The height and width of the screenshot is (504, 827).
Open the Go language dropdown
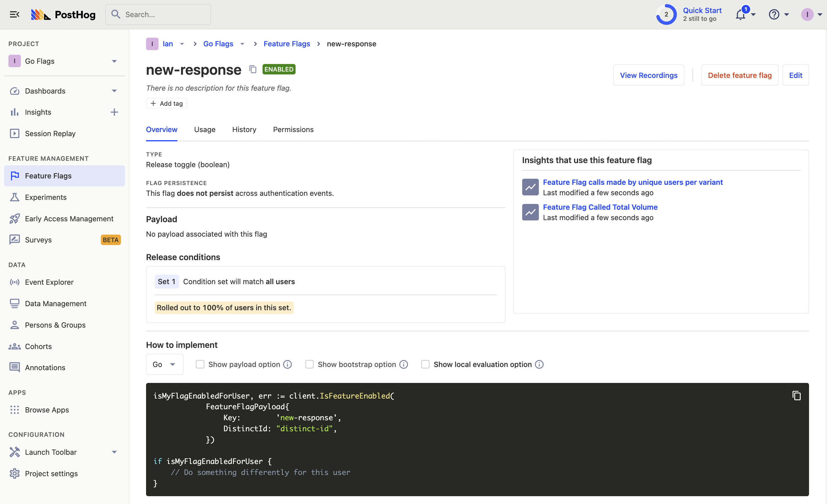point(164,364)
